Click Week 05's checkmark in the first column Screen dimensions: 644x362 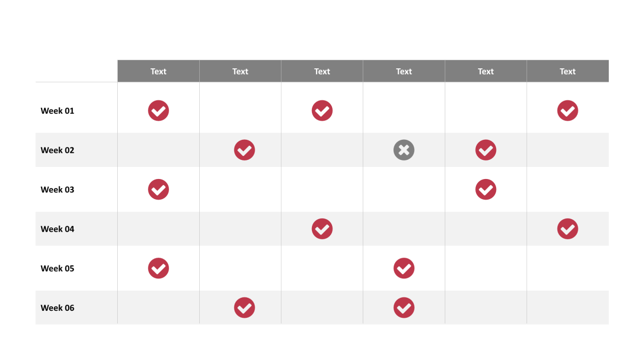[x=158, y=268]
